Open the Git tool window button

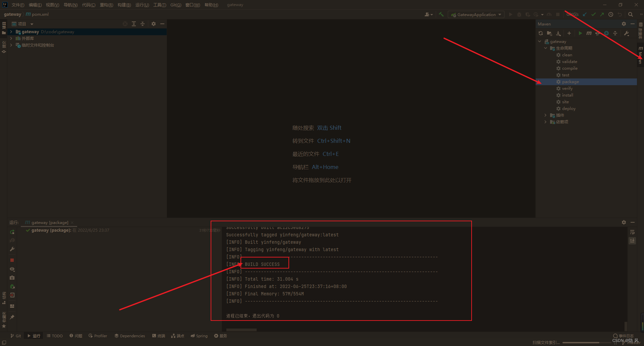pos(15,336)
